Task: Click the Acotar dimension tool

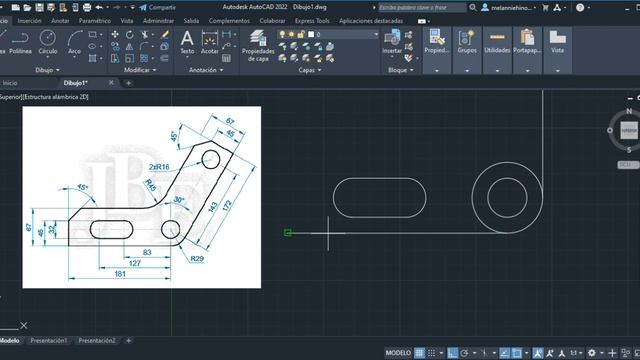Action: click(209, 42)
